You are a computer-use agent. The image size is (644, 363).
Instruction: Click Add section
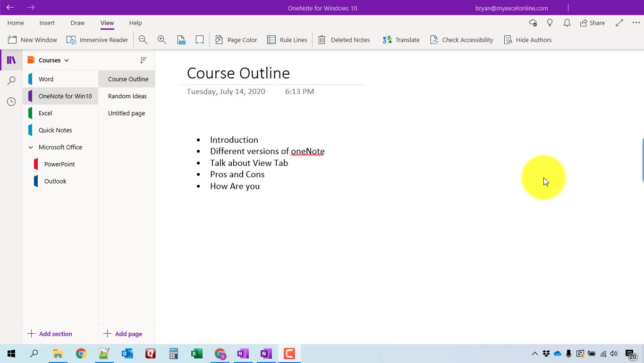tap(50, 334)
